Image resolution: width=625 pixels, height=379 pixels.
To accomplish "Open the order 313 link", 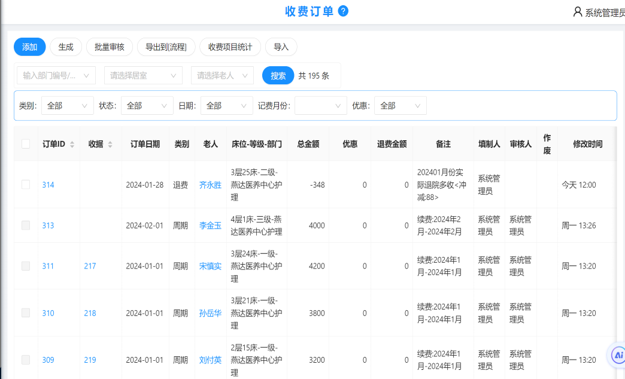I will [48, 225].
